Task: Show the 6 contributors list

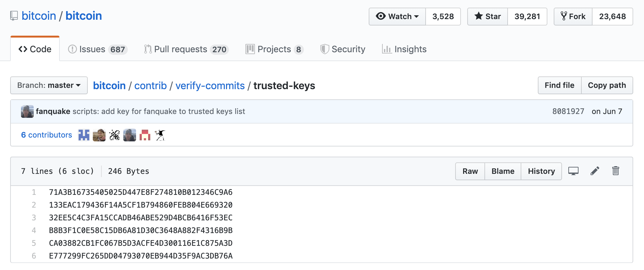Action: (x=46, y=135)
